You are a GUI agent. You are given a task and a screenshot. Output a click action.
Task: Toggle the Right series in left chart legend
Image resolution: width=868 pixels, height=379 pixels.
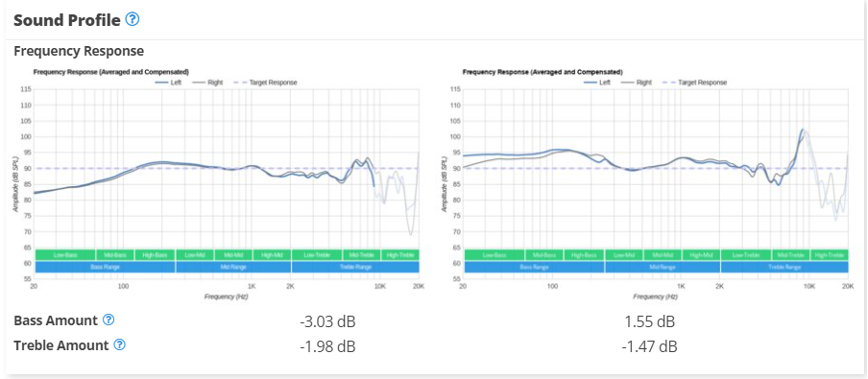(207, 83)
